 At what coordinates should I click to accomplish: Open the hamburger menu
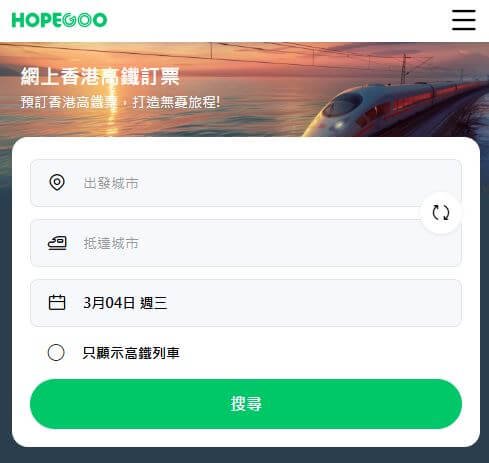[x=463, y=20]
